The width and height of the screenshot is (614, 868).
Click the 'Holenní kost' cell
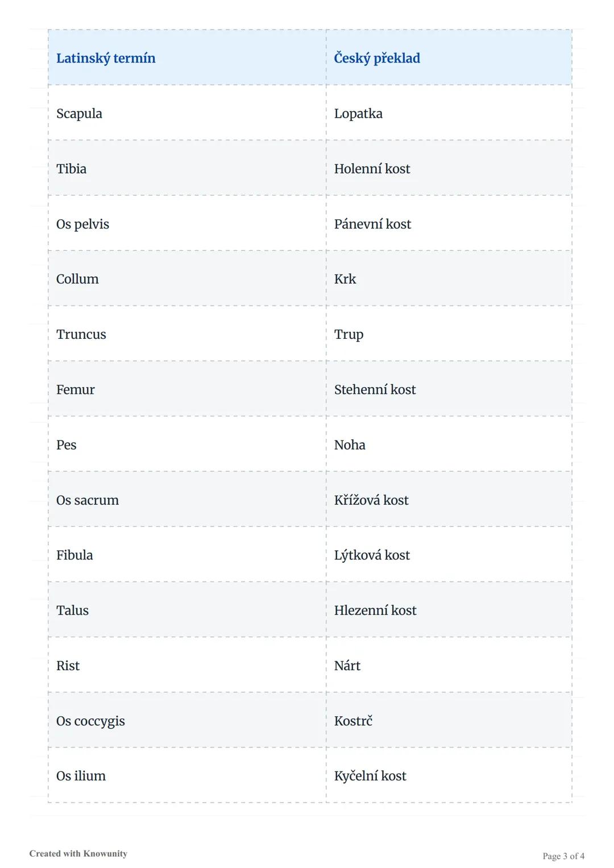[x=372, y=169]
